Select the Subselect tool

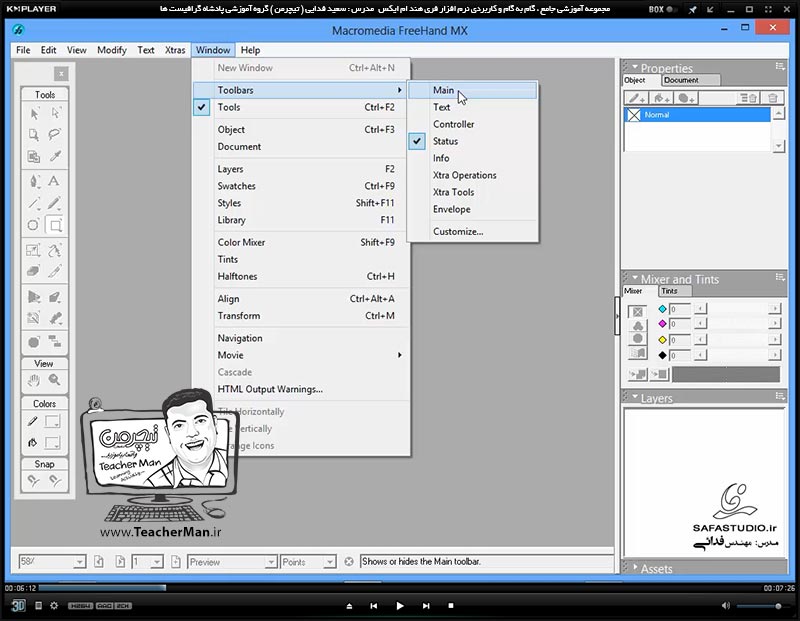55,113
